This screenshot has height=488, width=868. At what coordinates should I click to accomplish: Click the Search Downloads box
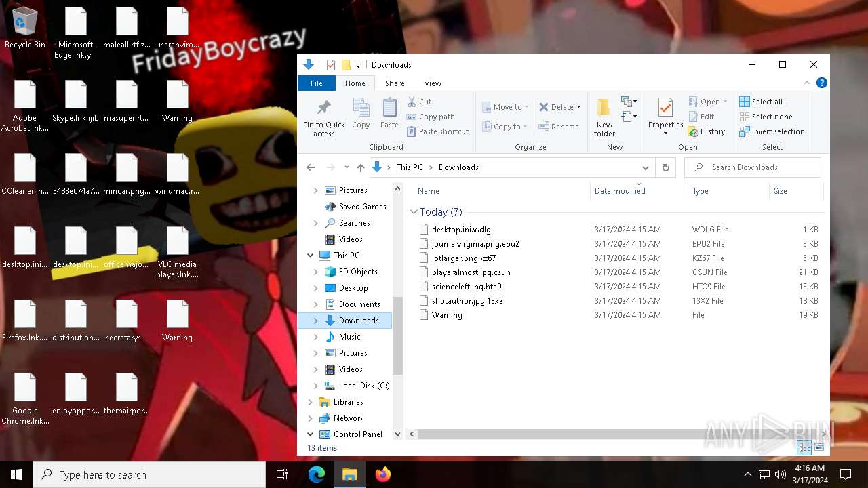(x=753, y=167)
